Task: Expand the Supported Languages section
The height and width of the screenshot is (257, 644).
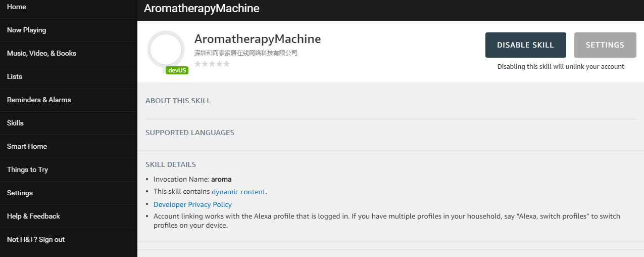Action: coord(190,133)
